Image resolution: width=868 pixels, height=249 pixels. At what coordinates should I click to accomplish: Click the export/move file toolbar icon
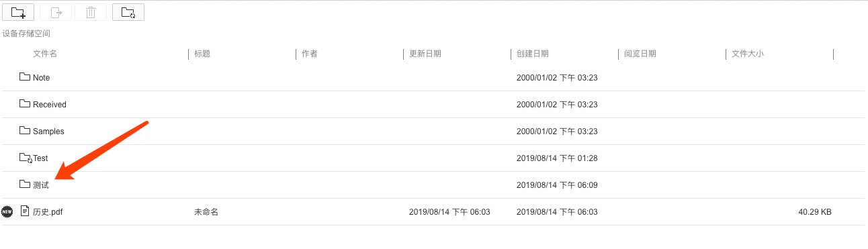pos(56,12)
